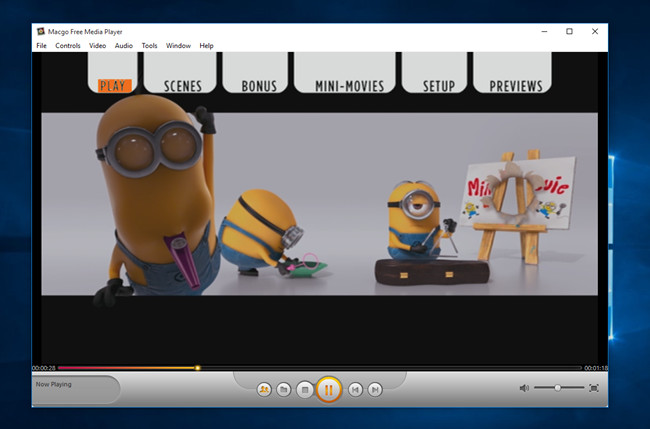The height and width of the screenshot is (429, 650).
Task: Open the Controls menu
Action: point(68,46)
